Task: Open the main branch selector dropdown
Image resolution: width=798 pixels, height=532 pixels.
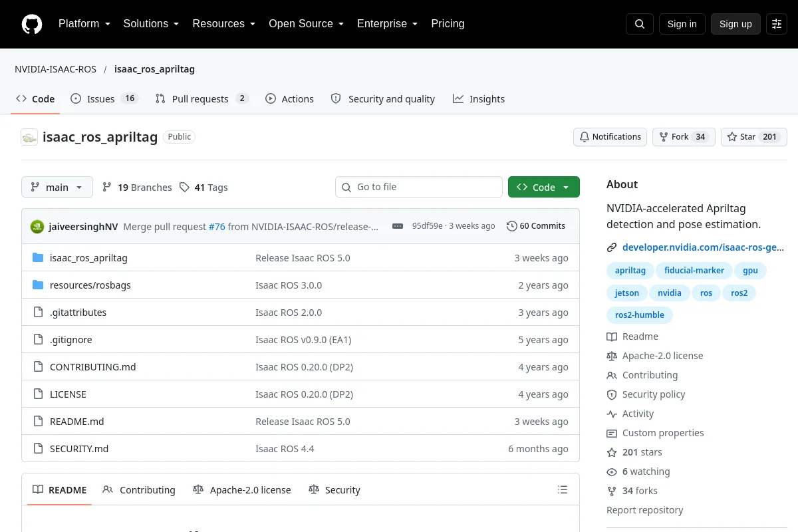Action: (57, 188)
